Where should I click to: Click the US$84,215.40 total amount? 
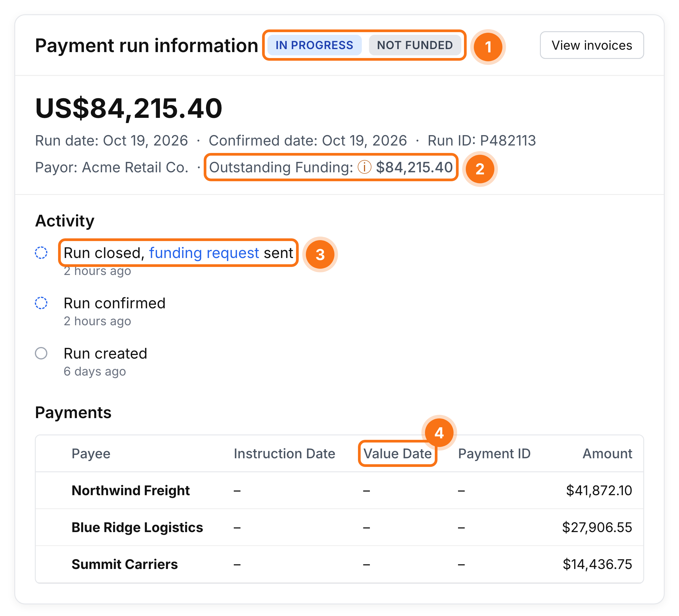tap(129, 108)
